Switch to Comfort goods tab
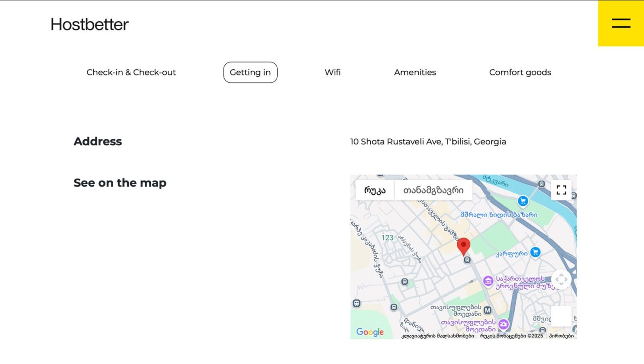 tap(520, 72)
